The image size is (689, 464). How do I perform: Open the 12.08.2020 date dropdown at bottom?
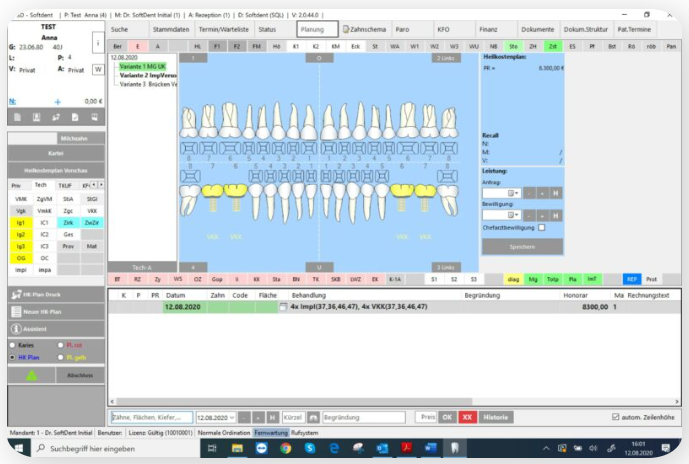point(232,417)
